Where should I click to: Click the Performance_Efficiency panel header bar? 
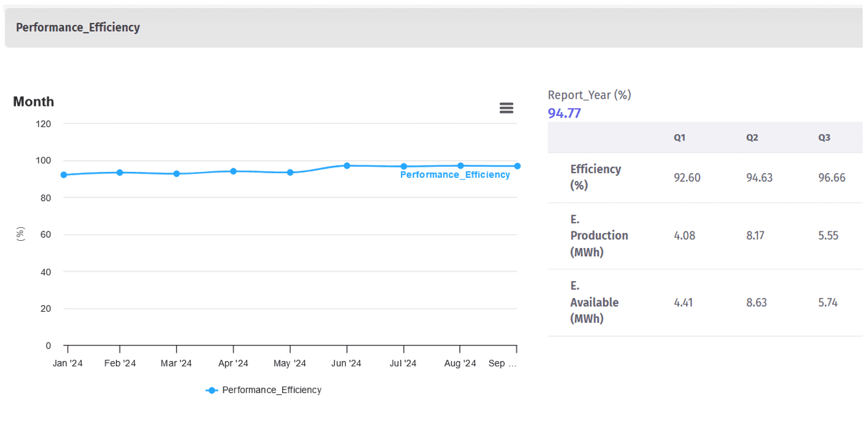(x=434, y=27)
